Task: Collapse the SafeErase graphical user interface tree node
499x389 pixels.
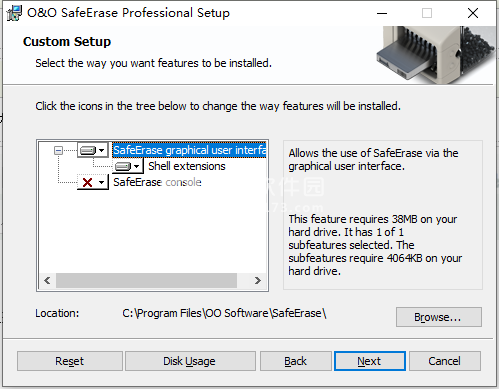Action: (x=58, y=151)
